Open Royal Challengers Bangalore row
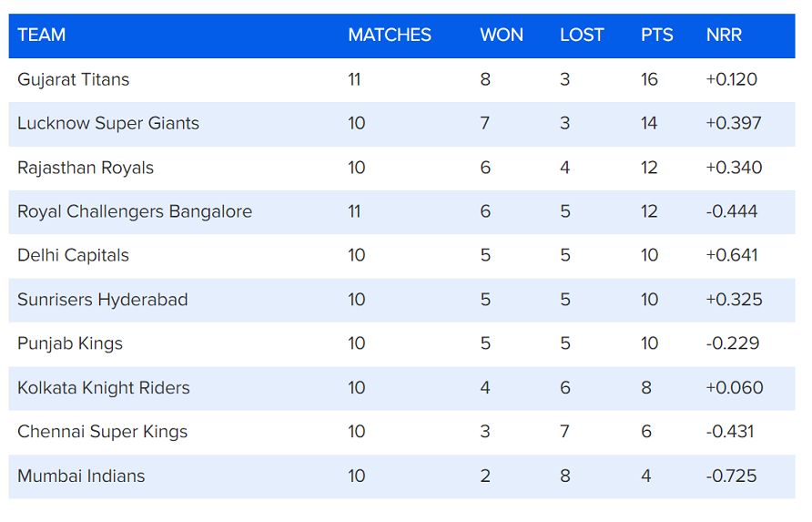Viewport: 812px width, 522px height. pyautogui.click(x=134, y=211)
